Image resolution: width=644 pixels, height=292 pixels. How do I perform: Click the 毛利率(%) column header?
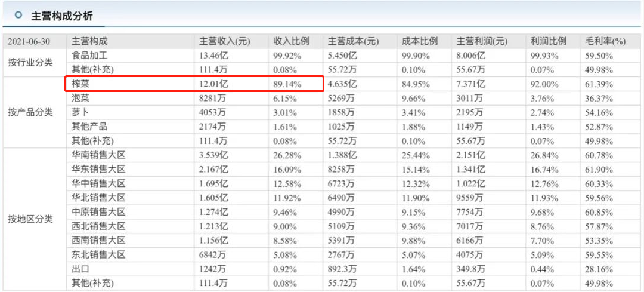coord(605,42)
